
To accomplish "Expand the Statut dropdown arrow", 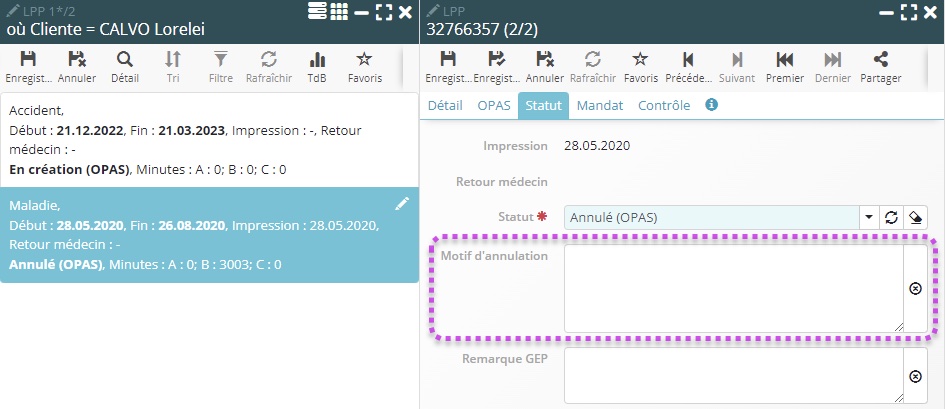I will pyautogui.click(x=869, y=217).
